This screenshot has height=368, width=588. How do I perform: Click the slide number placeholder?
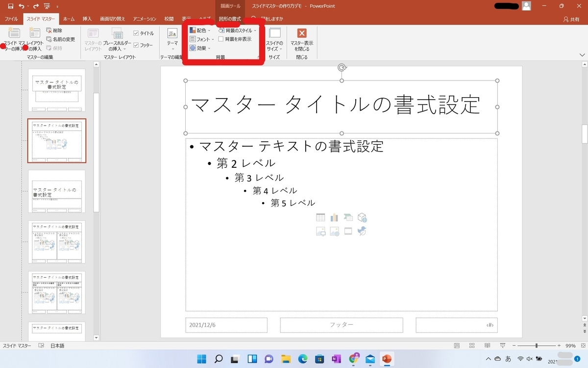coord(457,325)
